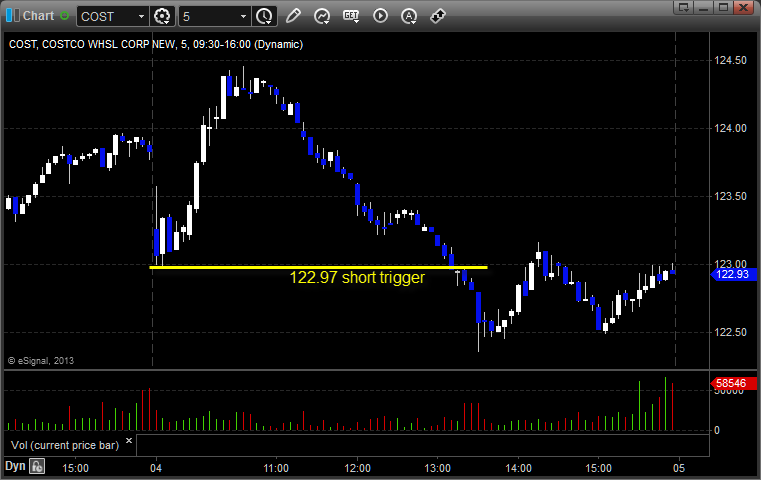Click the green connection status circle
Screen dimensions: 761x480
[x=65, y=16]
